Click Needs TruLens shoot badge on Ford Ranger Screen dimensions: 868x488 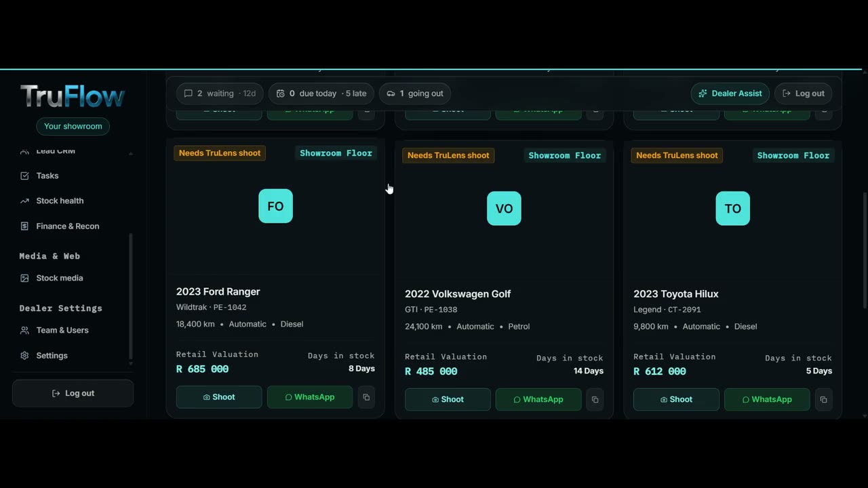coord(220,153)
